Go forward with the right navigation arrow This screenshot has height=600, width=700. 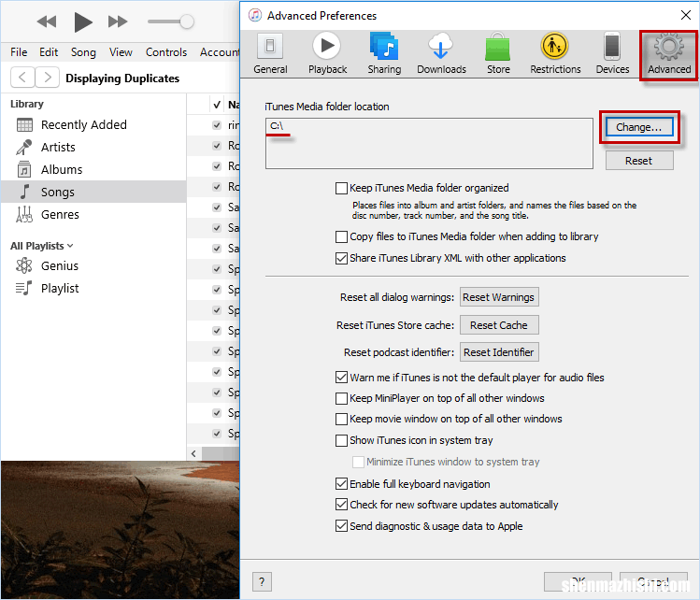click(47, 78)
